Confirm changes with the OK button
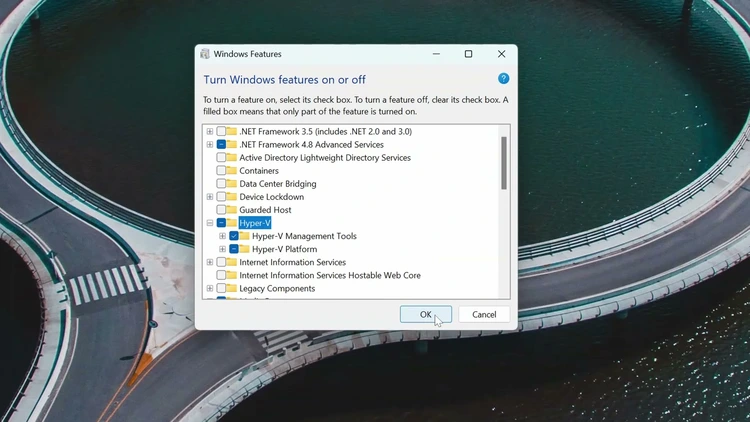The width and height of the screenshot is (750, 422). (x=426, y=314)
